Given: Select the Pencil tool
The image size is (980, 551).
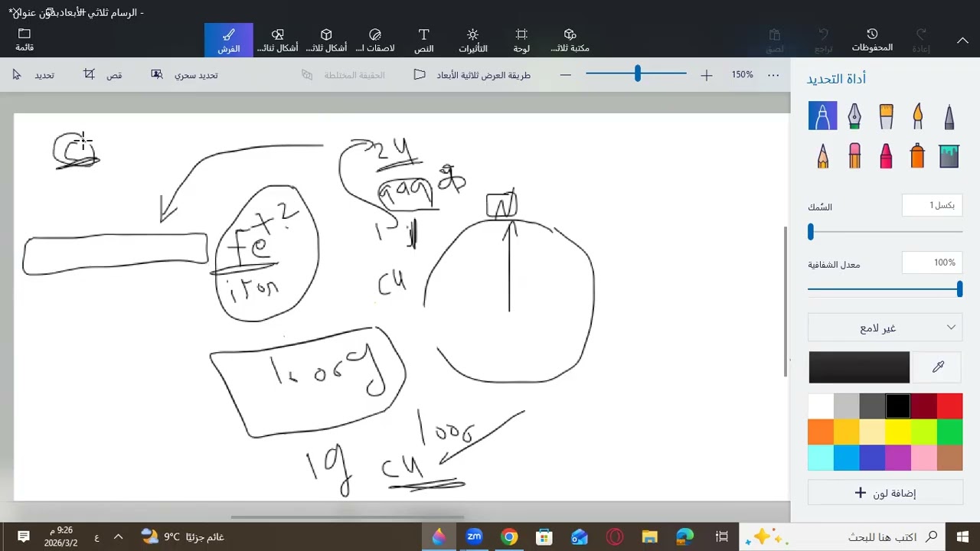Looking at the screenshot, I should tap(822, 156).
